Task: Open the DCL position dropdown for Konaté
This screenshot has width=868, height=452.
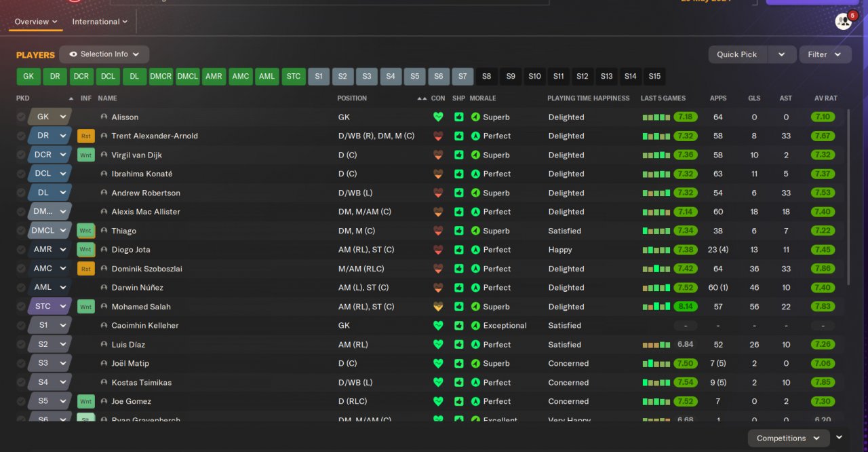Action: (x=50, y=174)
